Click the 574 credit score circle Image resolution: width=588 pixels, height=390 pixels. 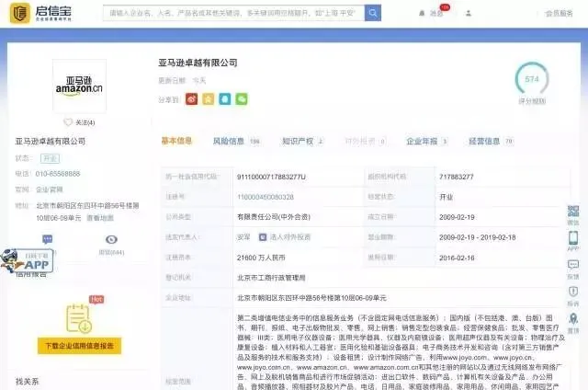[532, 79]
